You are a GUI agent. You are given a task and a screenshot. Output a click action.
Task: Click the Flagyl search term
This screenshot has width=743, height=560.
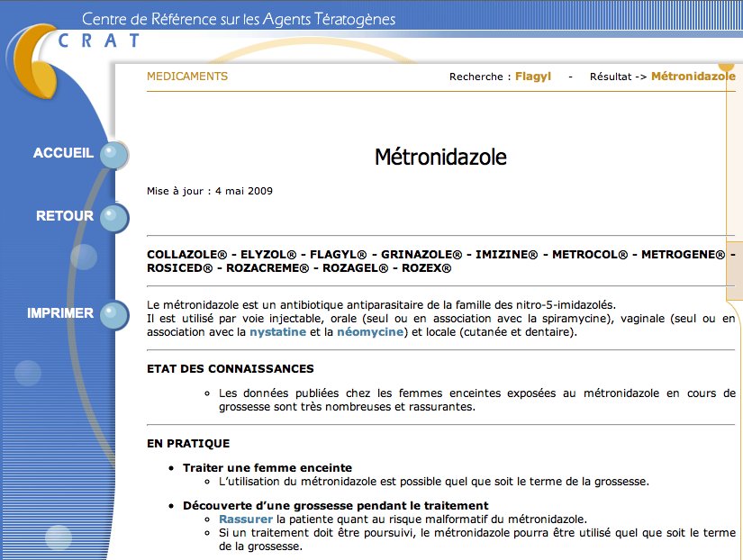click(533, 77)
